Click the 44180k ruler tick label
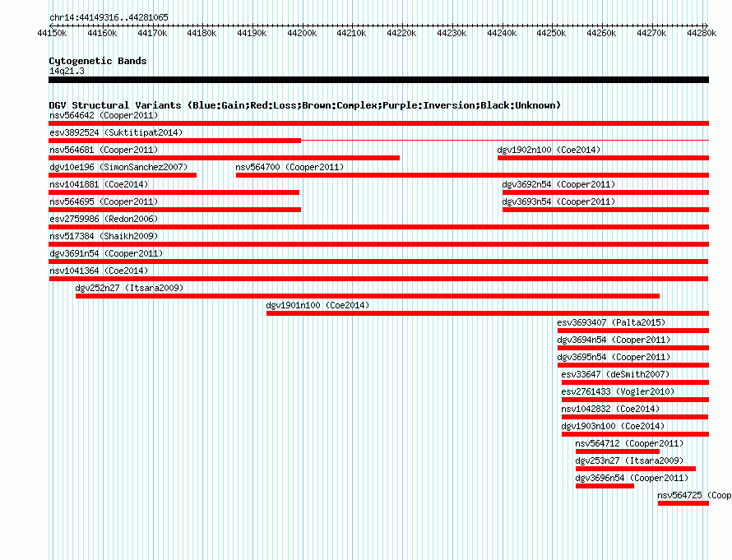 202,33
